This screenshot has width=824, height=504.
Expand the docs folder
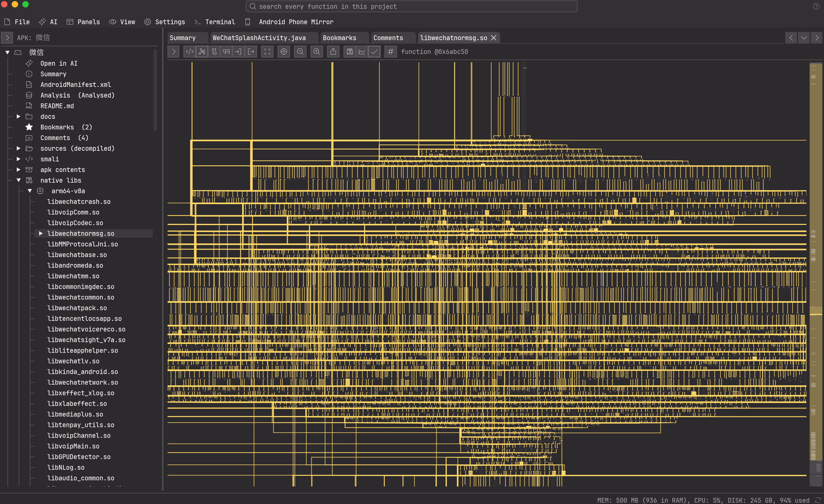[x=19, y=116]
